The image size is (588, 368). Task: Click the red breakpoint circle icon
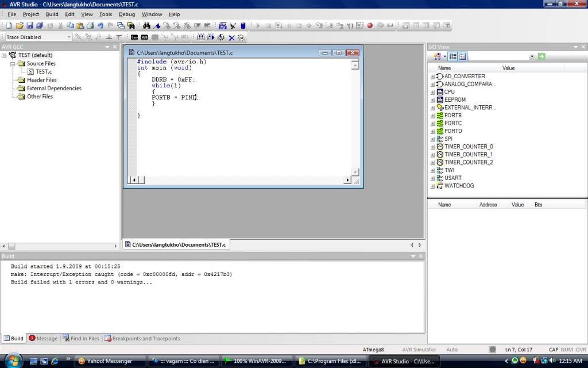point(370,26)
